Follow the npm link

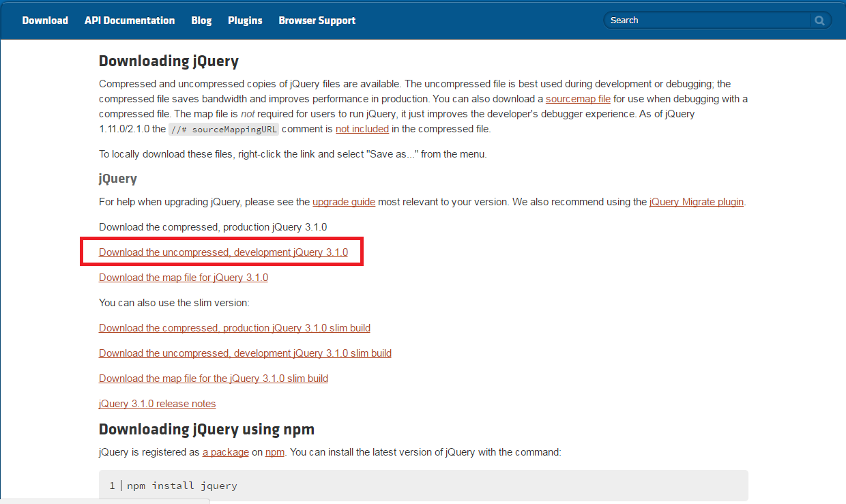[x=275, y=452]
